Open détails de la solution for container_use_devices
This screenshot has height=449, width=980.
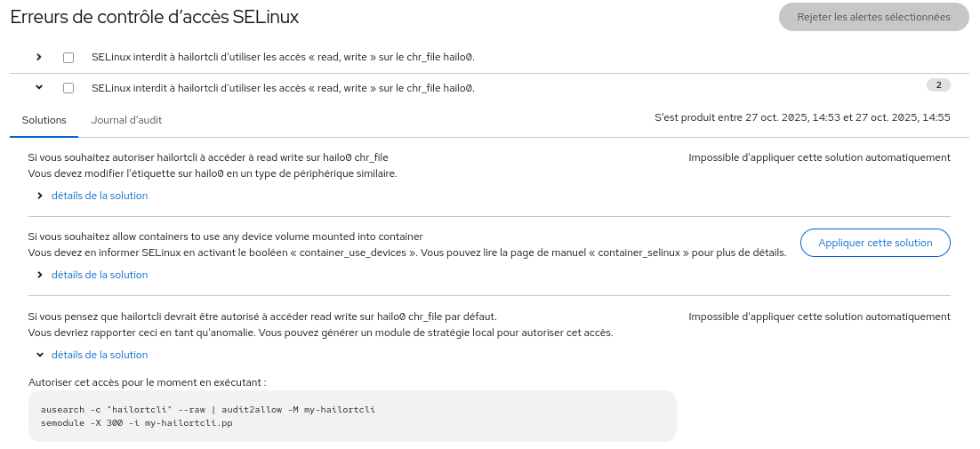[100, 275]
